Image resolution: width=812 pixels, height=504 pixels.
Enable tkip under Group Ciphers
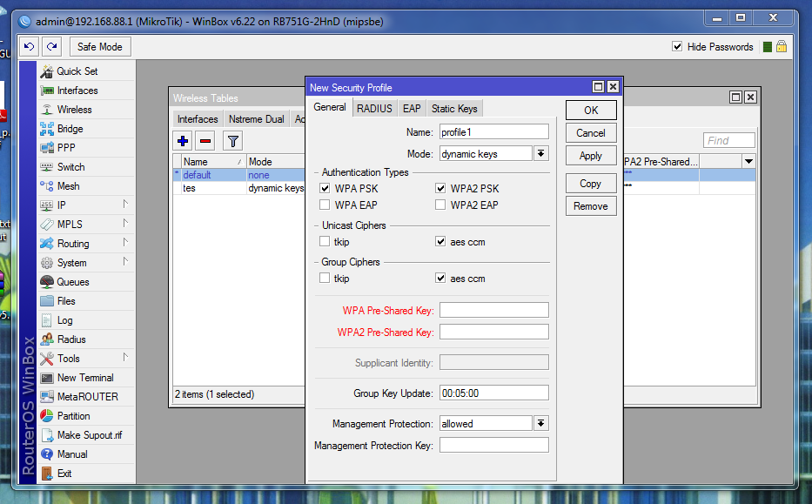point(325,279)
